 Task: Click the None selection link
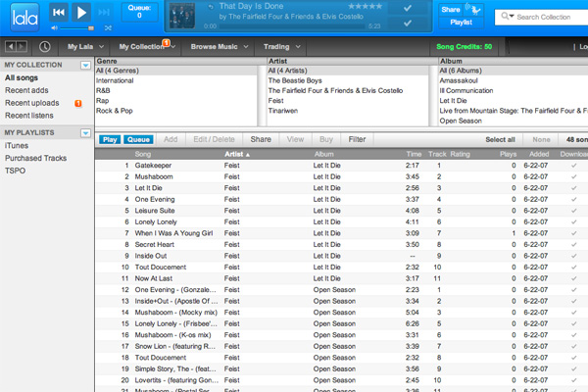coord(541,140)
